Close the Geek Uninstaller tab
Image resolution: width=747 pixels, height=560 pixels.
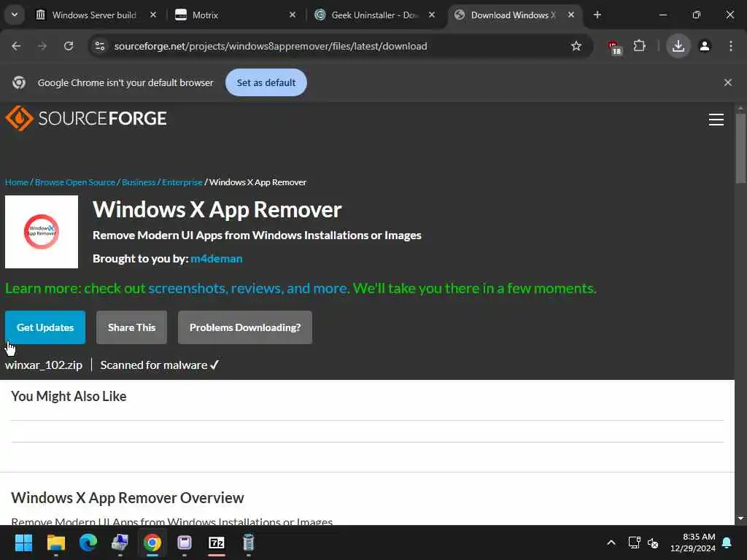tap(432, 15)
